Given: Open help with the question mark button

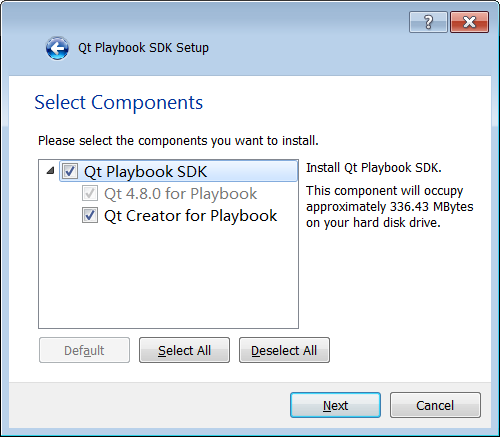Looking at the screenshot, I should point(428,22).
